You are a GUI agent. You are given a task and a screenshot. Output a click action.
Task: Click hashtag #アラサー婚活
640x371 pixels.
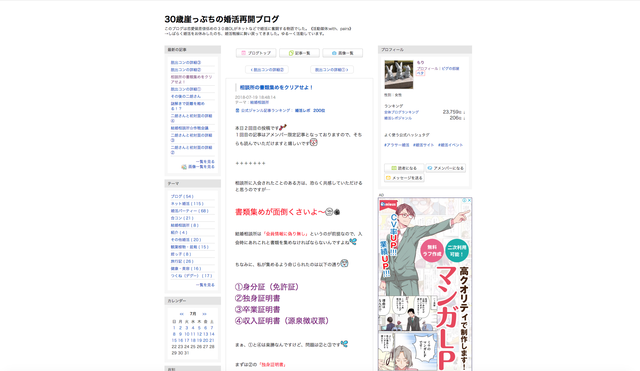[397, 145]
